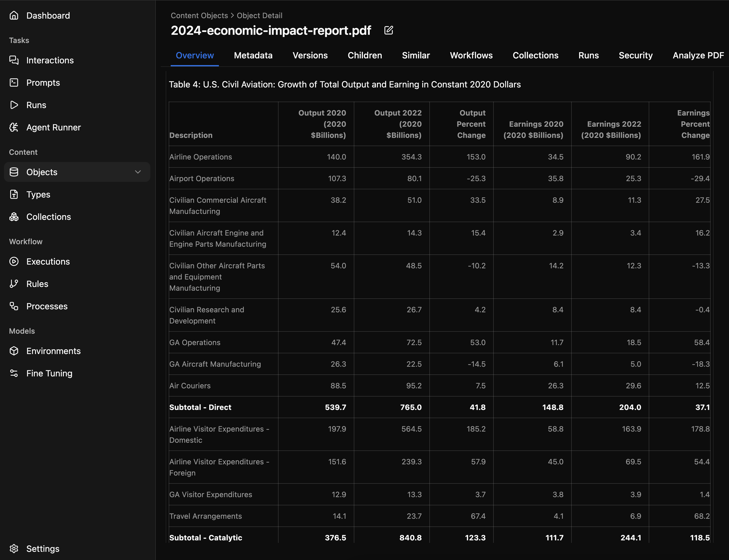Open the Analyze PDF tab
This screenshot has height=560, width=729.
(x=698, y=55)
